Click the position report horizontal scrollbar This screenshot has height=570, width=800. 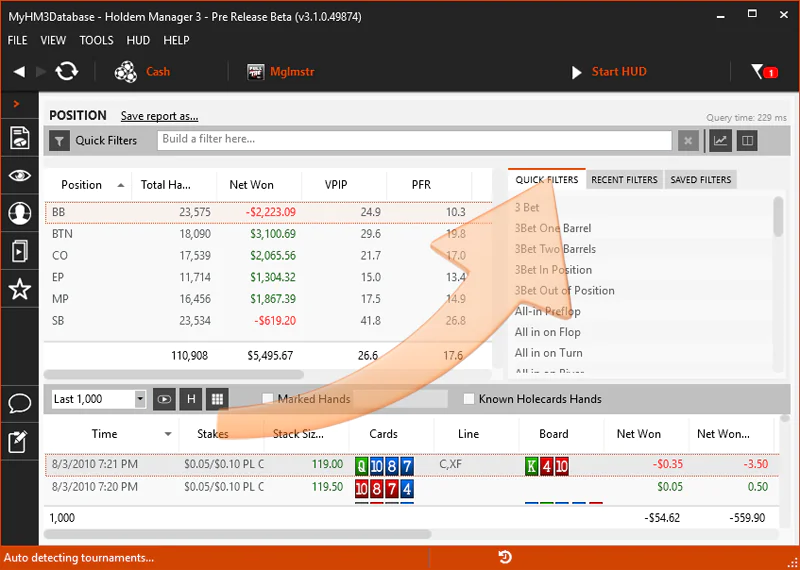point(174,375)
